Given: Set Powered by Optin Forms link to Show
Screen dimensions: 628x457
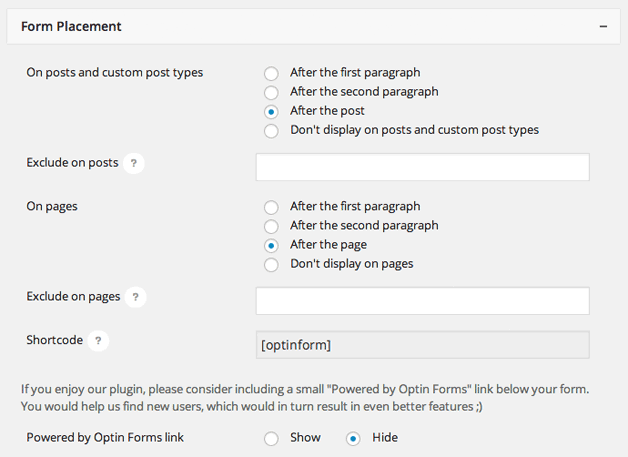Looking at the screenshot, I should coord(271,439).
